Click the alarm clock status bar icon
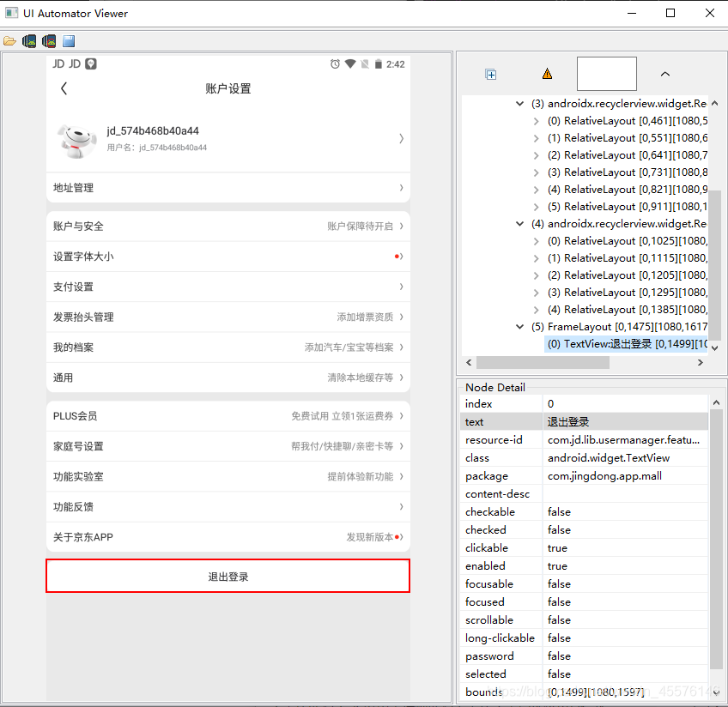 (x=335, y=64)
